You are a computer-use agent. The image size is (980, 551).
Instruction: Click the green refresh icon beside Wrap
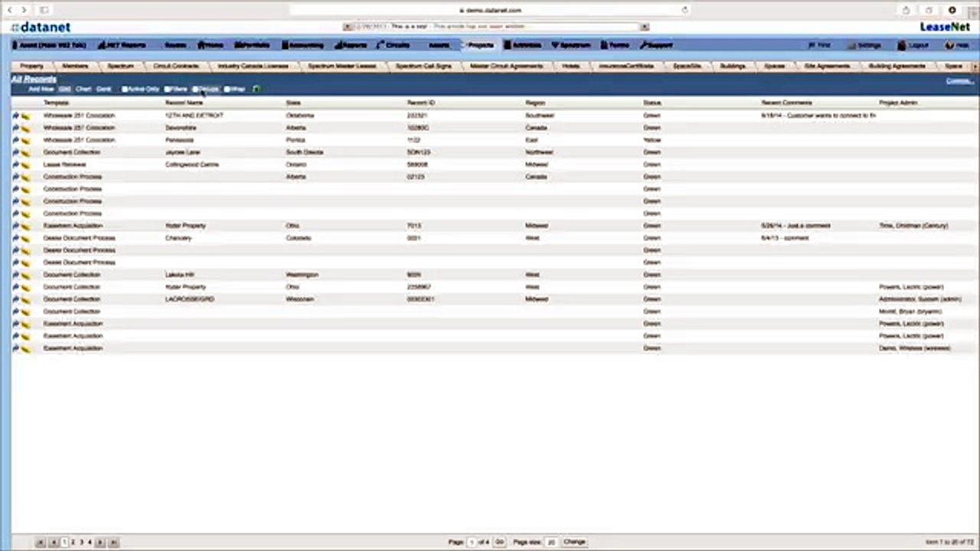256,89
